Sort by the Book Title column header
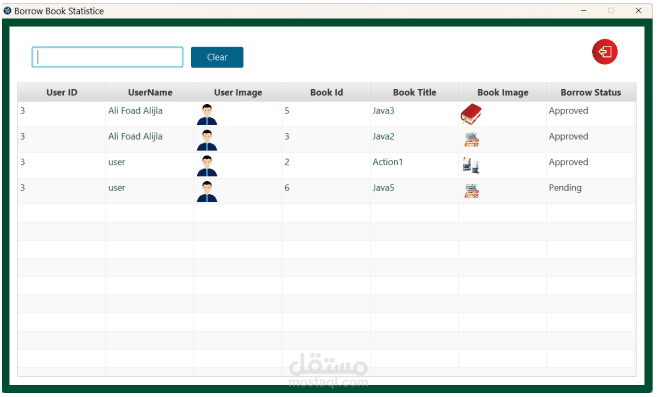 pyautogui.click(x=414, y=92)
